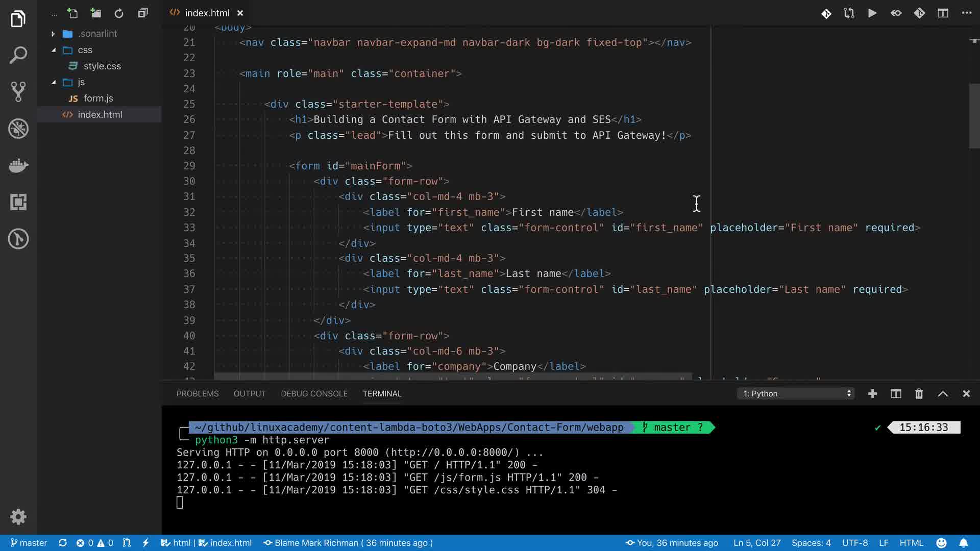
Task: Open the Search view in activity bar
Action: click(18, 55)
